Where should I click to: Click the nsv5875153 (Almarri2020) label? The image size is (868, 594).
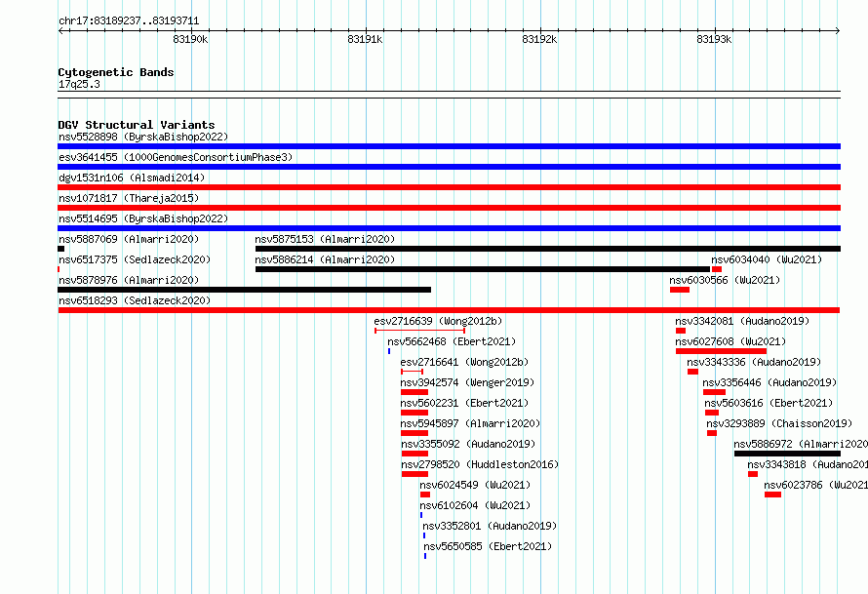pyautogui.click(x=325, y=239)
